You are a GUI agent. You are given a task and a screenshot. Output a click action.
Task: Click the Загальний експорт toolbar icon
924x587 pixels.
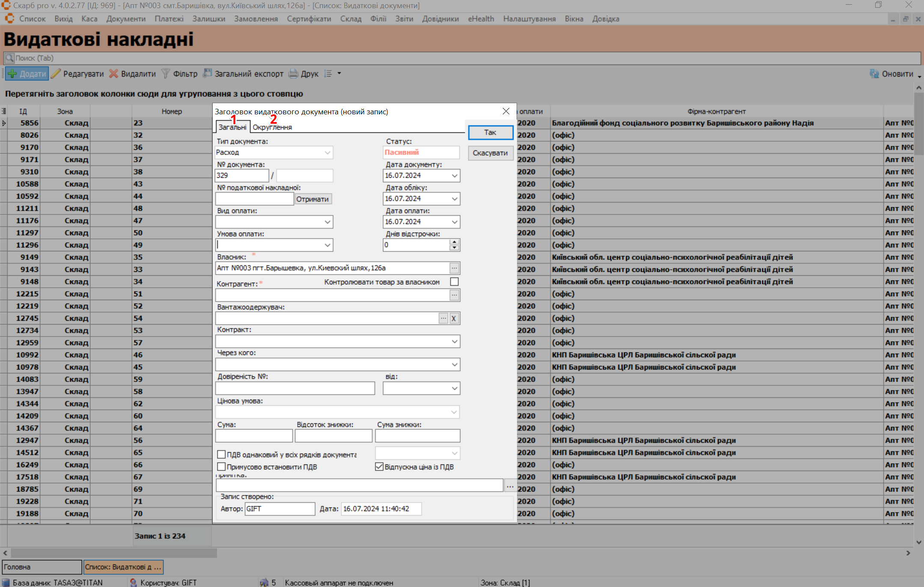coord(208,74)
